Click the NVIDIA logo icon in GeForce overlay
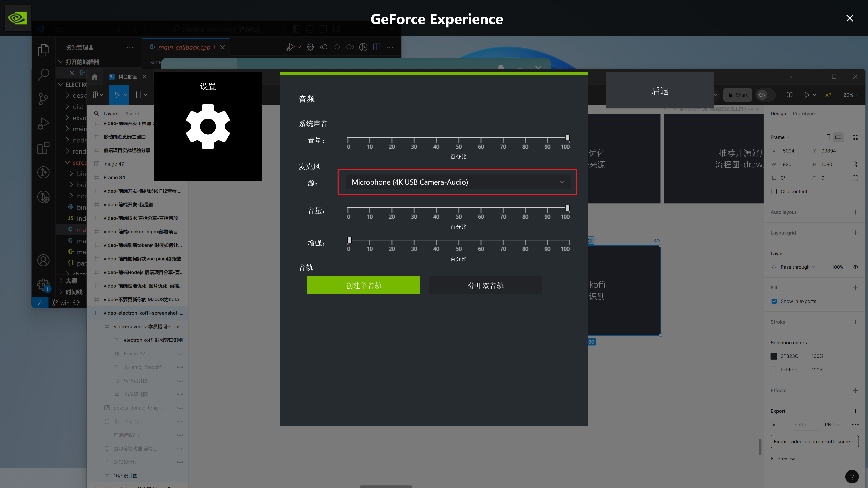The width and height of the screenshot is (868, 488). point(17,18)
